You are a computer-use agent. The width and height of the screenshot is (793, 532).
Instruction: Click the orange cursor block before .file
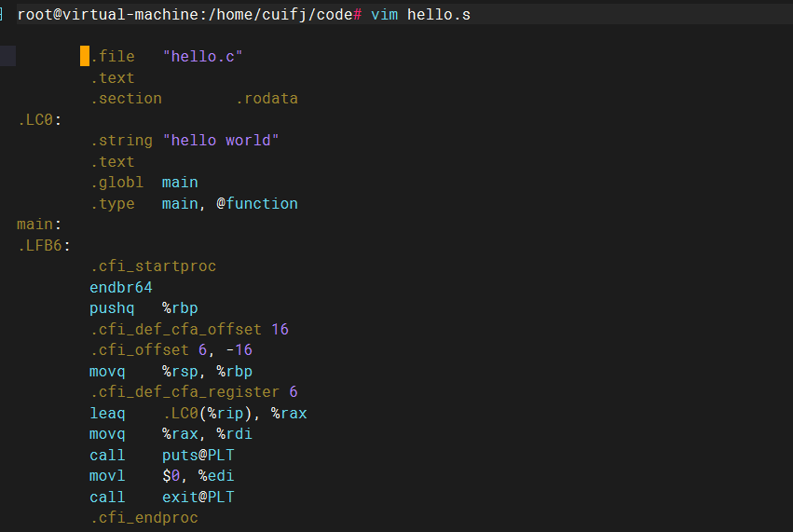click(85, 57)
